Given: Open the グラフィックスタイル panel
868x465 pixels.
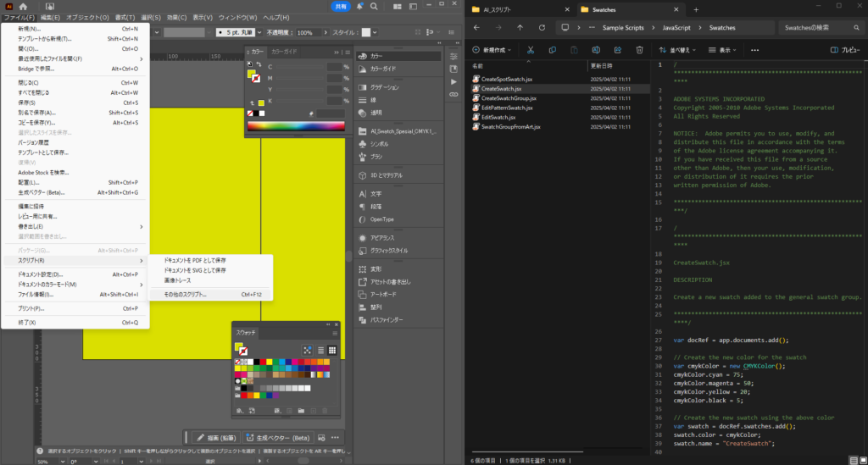Looking at the screenshot, I should [x=398, y=251].
